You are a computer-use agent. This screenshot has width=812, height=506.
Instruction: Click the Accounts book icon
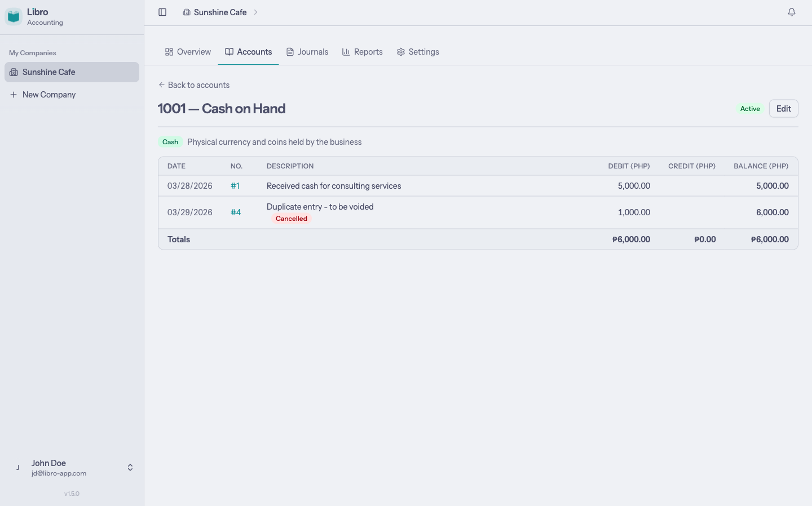click(x=230, y=51)
